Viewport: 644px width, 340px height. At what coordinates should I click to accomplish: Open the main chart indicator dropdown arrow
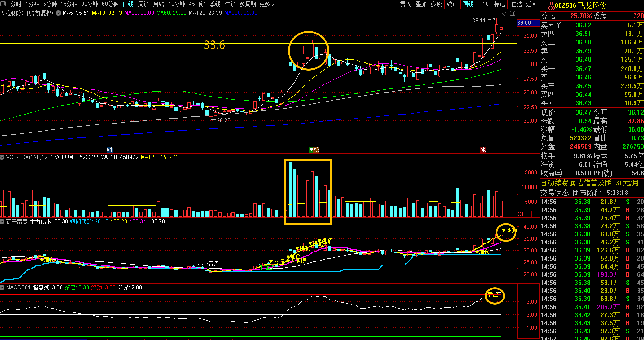pyautogui.click(x=58, y=13)
